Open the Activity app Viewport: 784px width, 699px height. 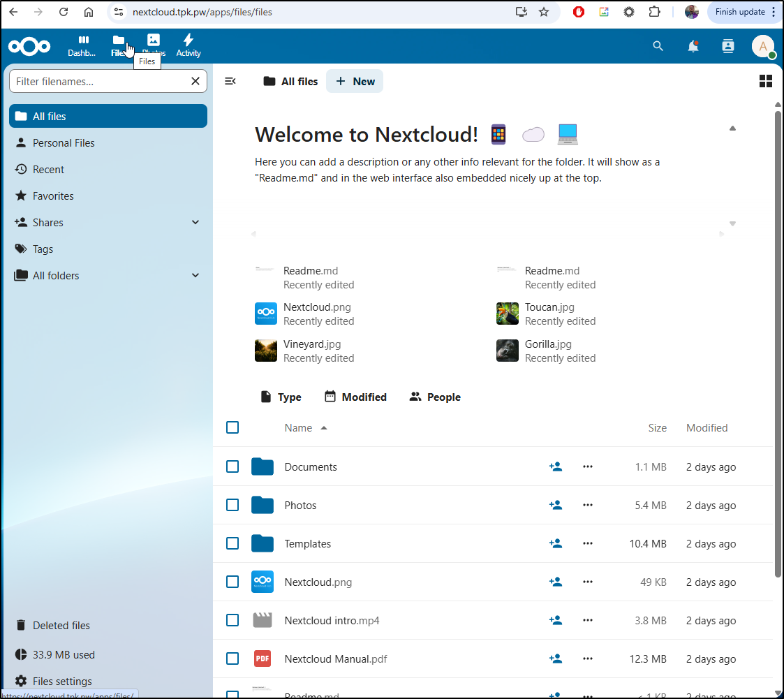[x=188, y=46]
